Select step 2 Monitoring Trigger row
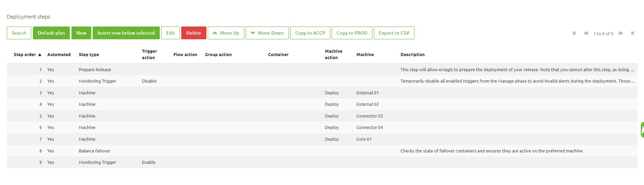 [322, 81]
